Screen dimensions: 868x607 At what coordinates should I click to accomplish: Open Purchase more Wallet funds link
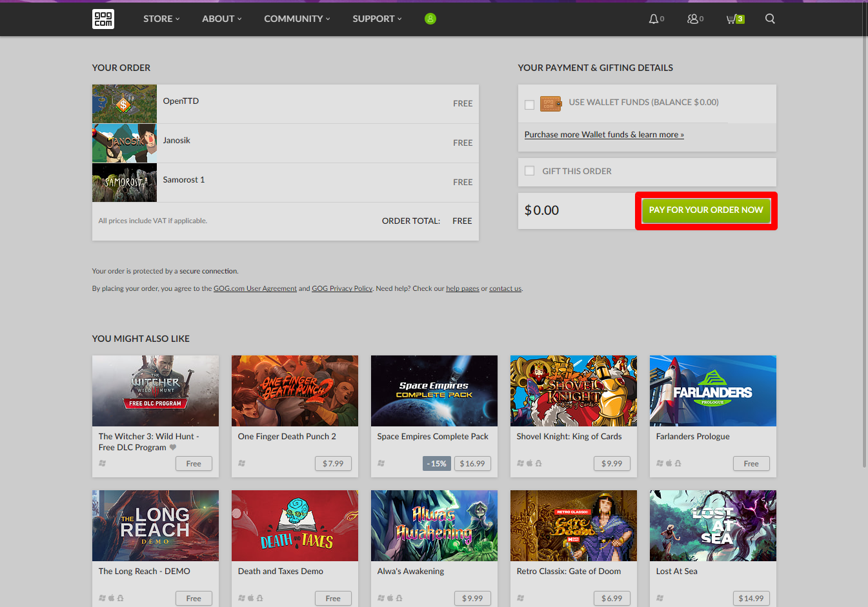604,135
